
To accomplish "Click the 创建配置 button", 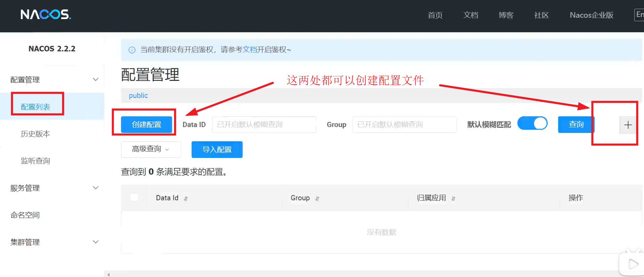I will tap(147, 125).
